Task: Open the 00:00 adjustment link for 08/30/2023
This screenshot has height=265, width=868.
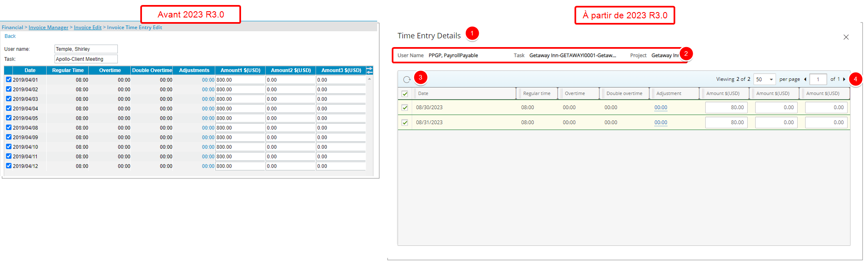Action: click(661, 107)
